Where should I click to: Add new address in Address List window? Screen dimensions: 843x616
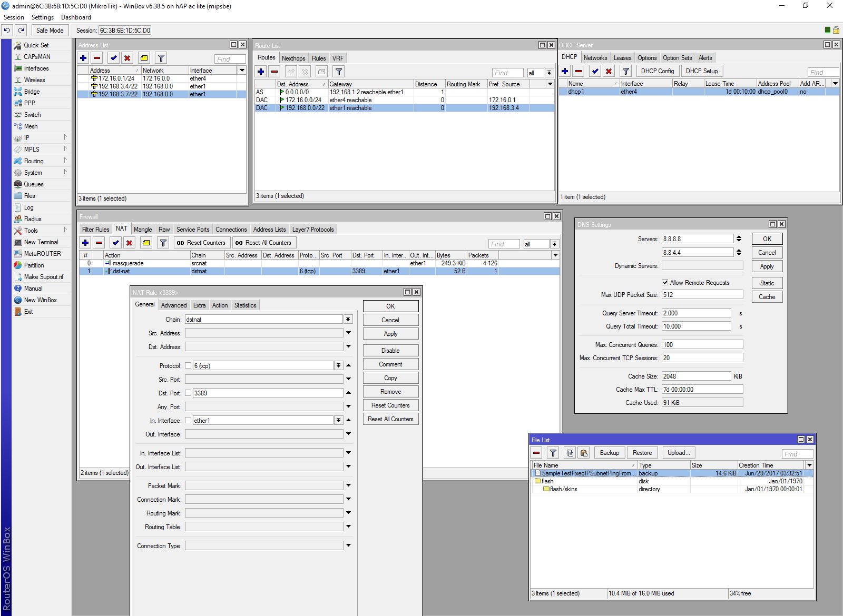pos(83,58)
